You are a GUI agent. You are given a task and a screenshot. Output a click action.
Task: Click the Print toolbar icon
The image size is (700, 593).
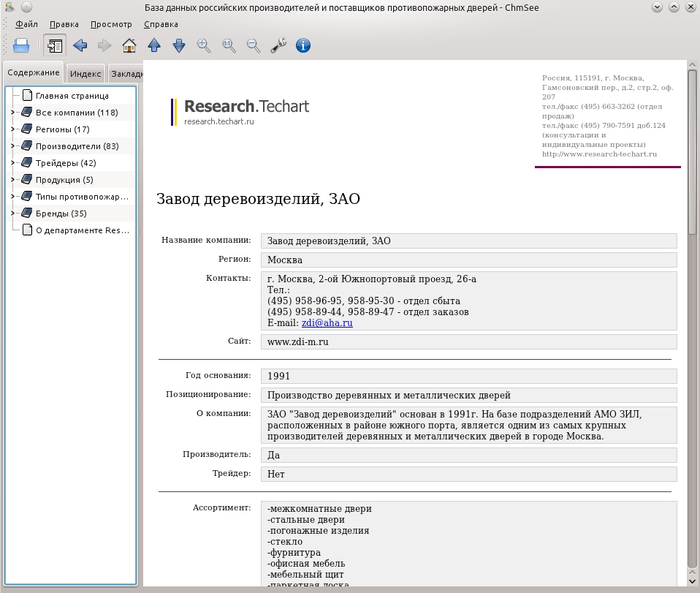point(21,45)
